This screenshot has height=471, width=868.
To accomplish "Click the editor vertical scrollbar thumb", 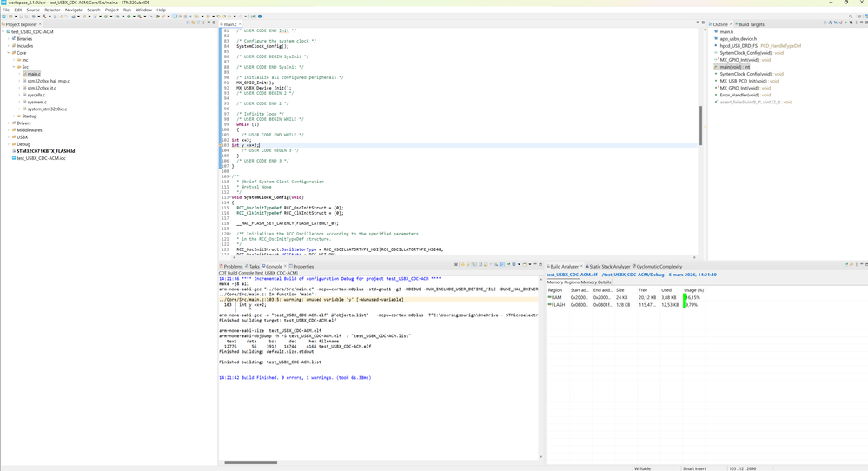I will click(700, 126).
